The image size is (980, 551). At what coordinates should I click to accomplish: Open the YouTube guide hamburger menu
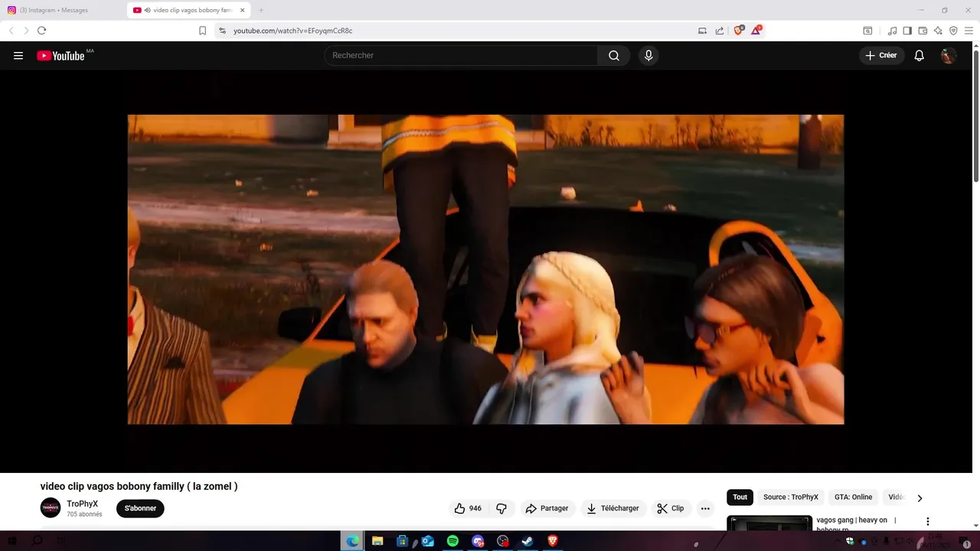(18, 56)
